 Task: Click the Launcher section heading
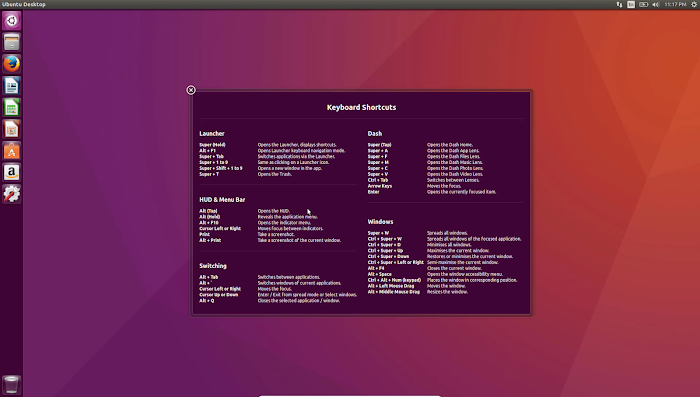click(212, 134)
